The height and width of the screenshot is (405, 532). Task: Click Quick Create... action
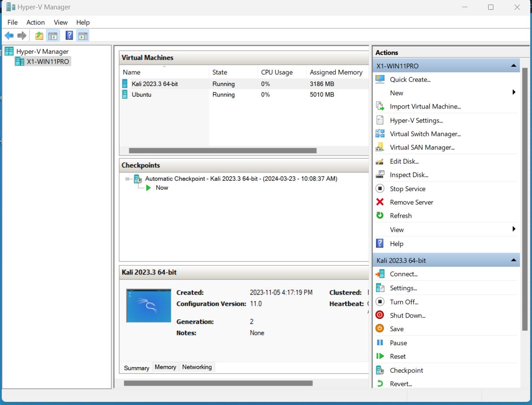(410, 79)
